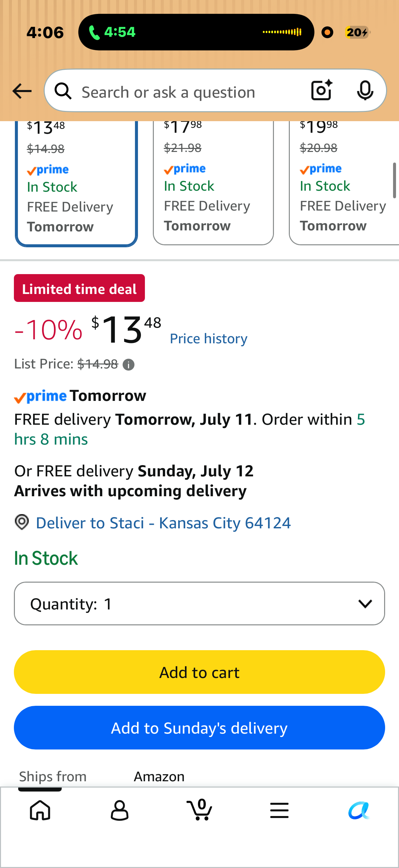Expand the Quantity dropdown
The height and width of the screenshot is (868, 399).
(x=199, y=603)
